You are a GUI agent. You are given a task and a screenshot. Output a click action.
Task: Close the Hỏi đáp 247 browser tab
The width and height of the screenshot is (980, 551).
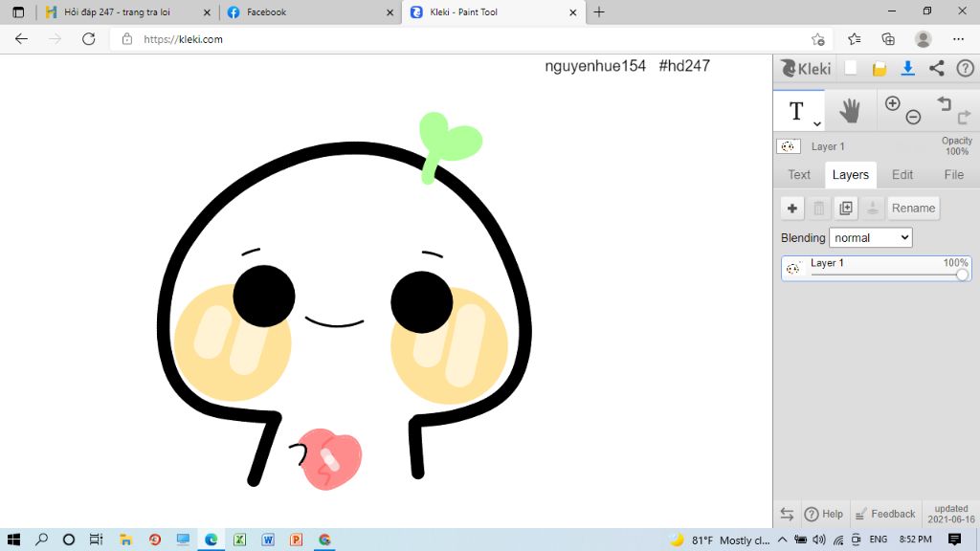[x=207, y=11]
